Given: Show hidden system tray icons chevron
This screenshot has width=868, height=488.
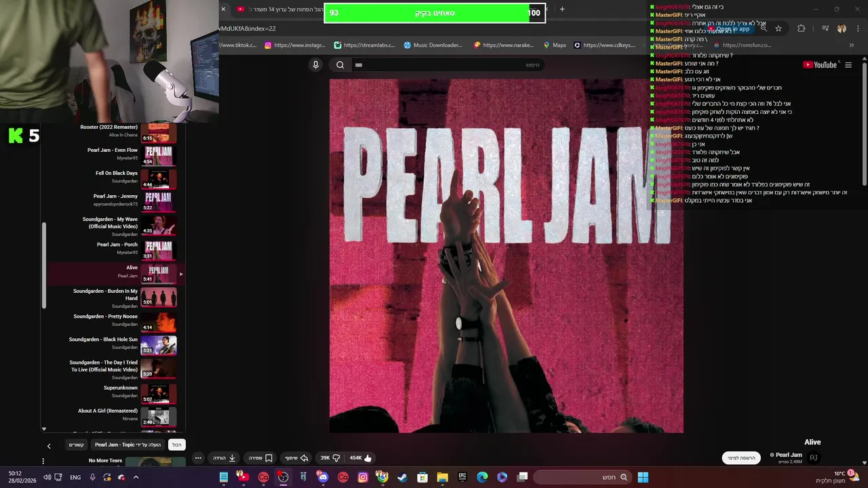Looking at the screenshot, I should coord(136,477).
